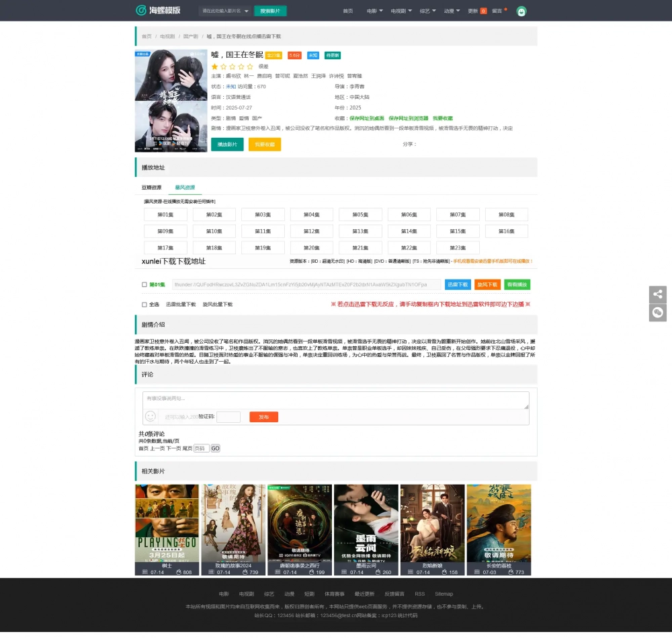Open the user avatar icon in header
Screen dimensions: 672x638
(521, 11)
